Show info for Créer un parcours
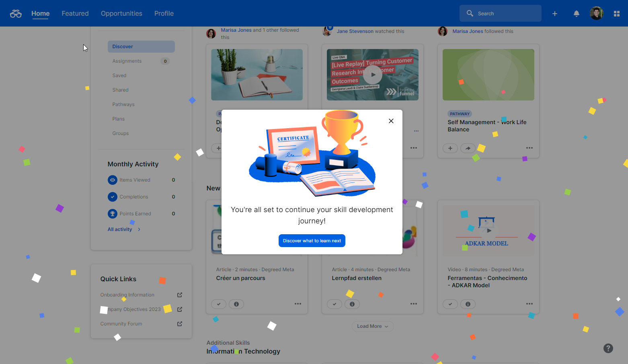 (236, 304)
